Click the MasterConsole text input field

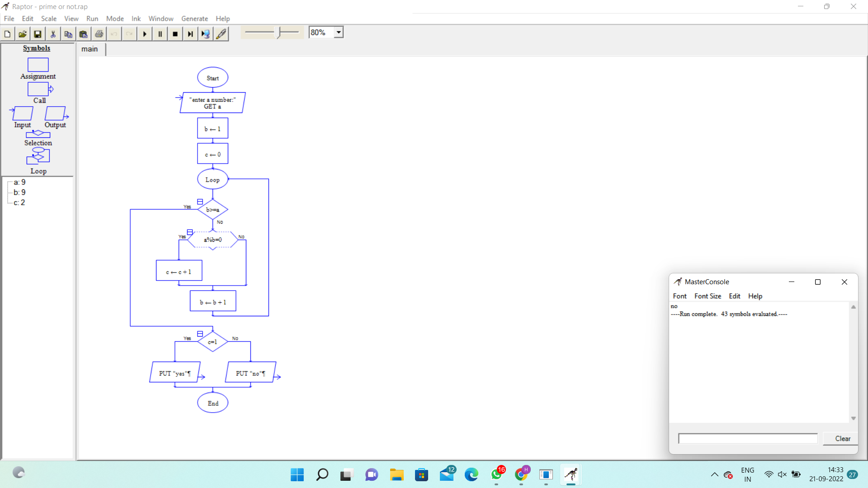[x=748, y=438]
